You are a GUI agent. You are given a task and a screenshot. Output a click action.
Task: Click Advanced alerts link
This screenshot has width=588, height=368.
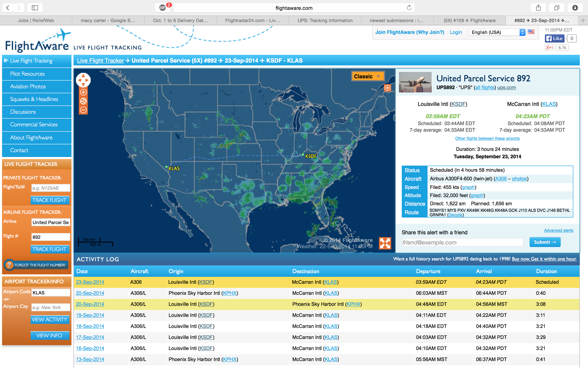coord(558,230)
